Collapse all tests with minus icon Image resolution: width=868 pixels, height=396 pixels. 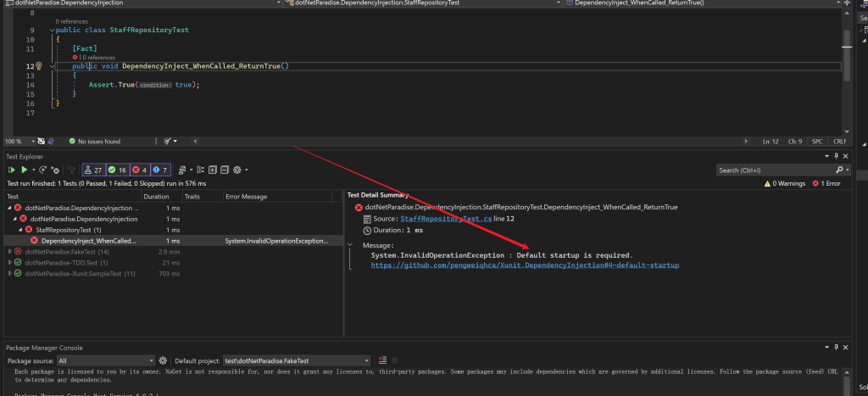(224, 170)
